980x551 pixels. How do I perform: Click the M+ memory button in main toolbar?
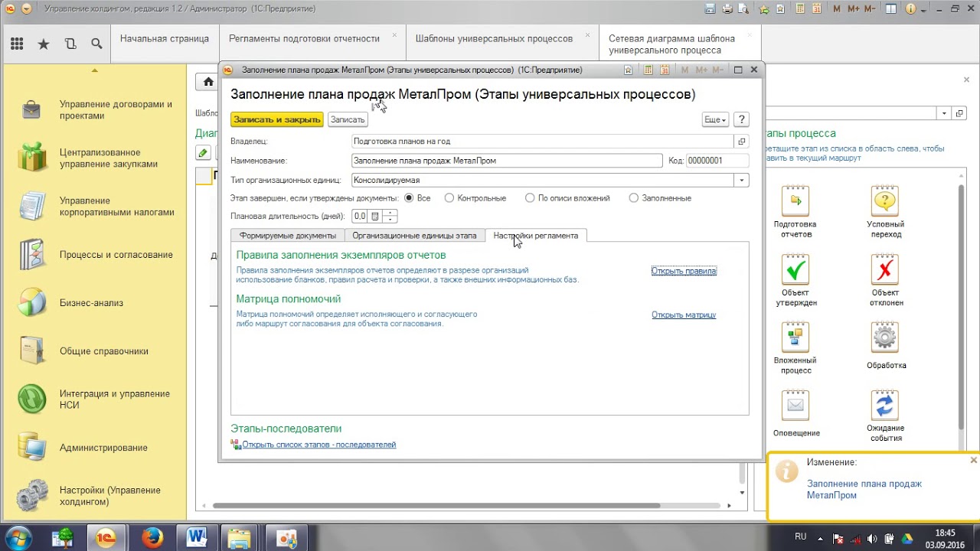point(852,9)
